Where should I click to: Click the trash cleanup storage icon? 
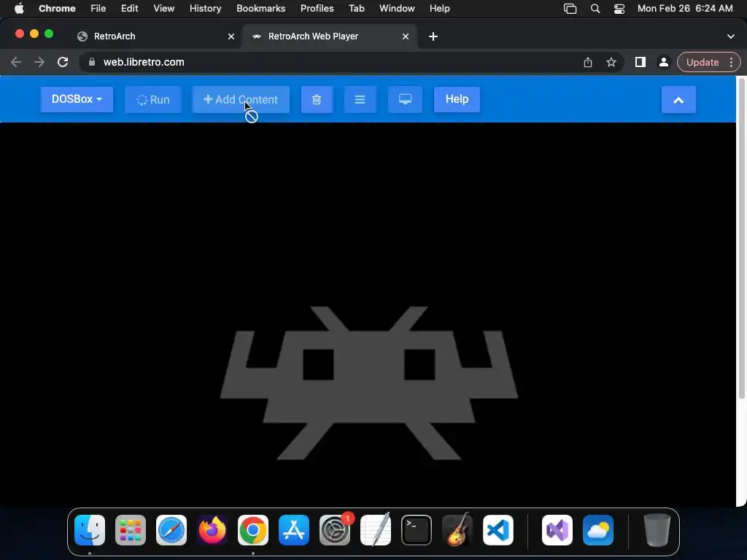[x=317, y=99]
